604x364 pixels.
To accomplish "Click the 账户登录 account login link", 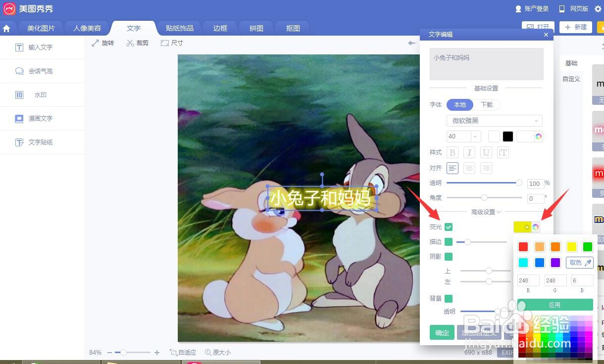I will [532, 9].
